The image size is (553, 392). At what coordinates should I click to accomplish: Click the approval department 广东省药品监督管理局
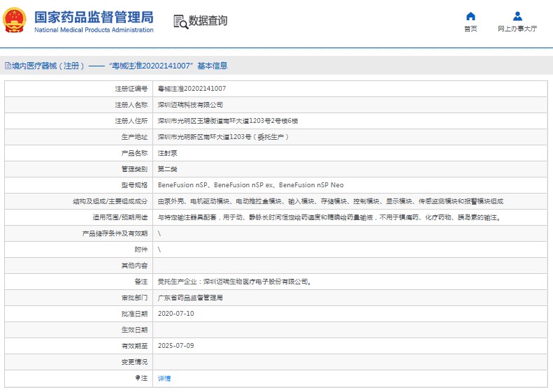190,298
